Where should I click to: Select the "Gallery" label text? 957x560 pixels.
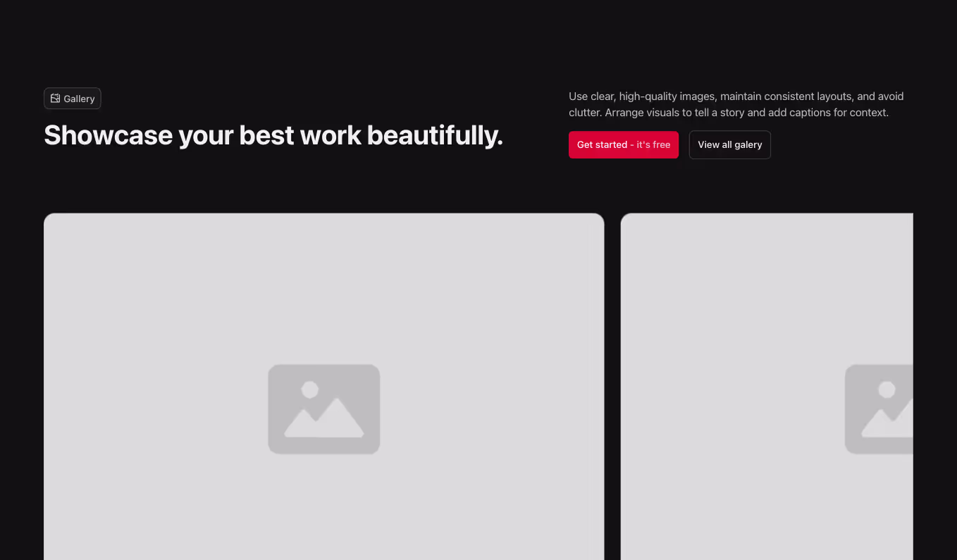pos(79,99)
